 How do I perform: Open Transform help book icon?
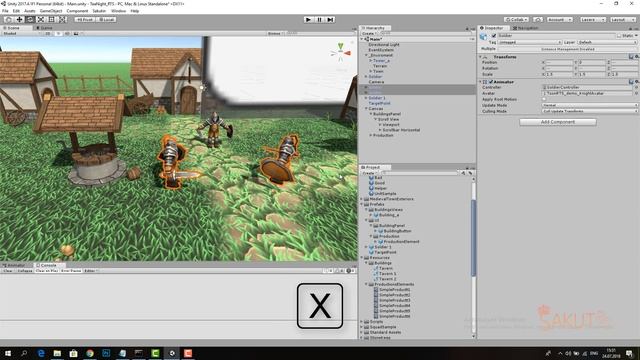pos(631,57)
